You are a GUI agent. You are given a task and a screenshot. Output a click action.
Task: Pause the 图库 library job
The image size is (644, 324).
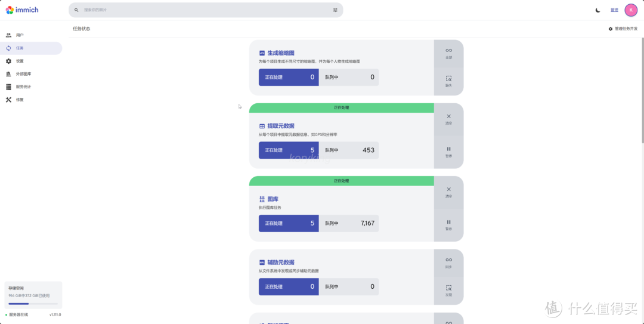448,224
